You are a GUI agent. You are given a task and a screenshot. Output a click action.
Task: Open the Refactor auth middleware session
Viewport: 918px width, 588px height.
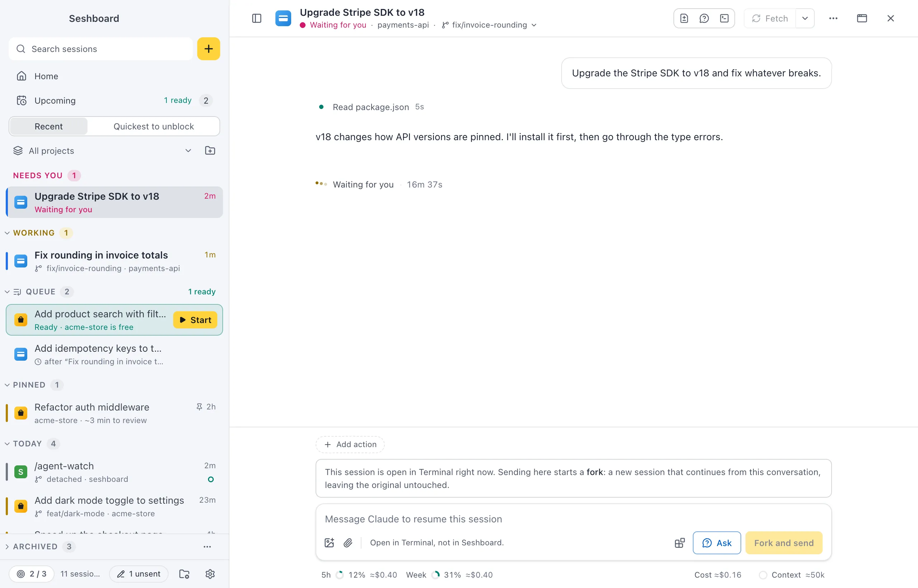(x=114, y=413)
